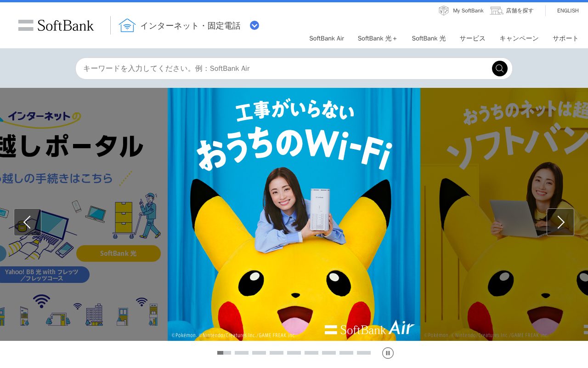The image size is (588, 368).
Task: Click the My SoftBank cube icon
Action: pyautogui.click(x=444, y=11)
